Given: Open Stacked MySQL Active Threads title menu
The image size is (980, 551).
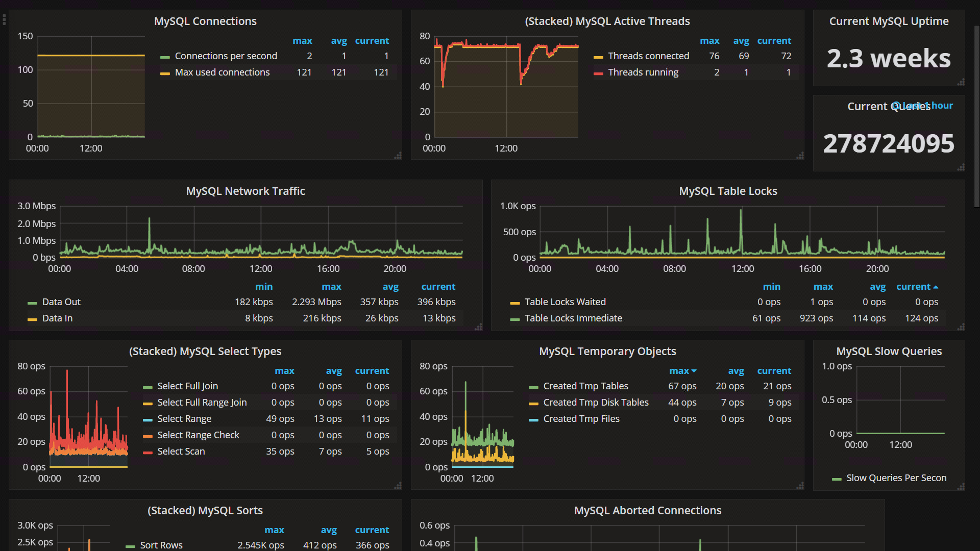Looking at the screenshot, I should click(607, 21).
